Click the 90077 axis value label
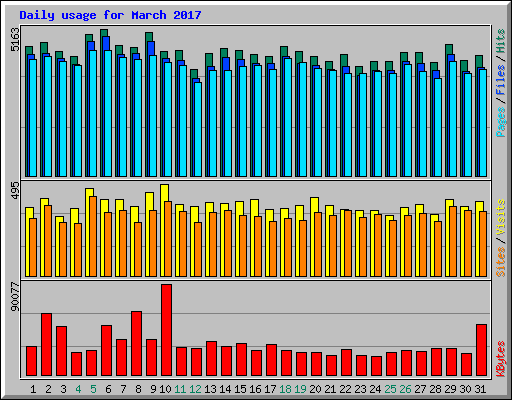This screenshot has width=512, height=400. pos(15,297)
